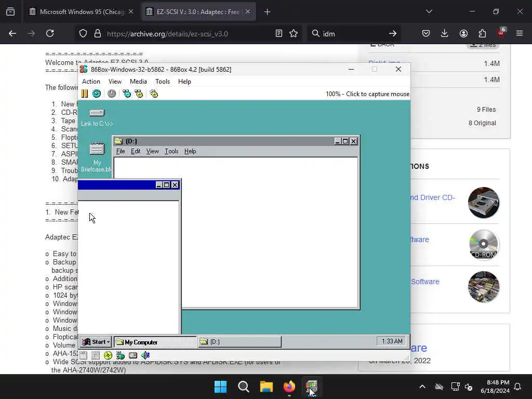Open Help menu in the D: window
Screen dimensions: 532x399
click(190, 151)
